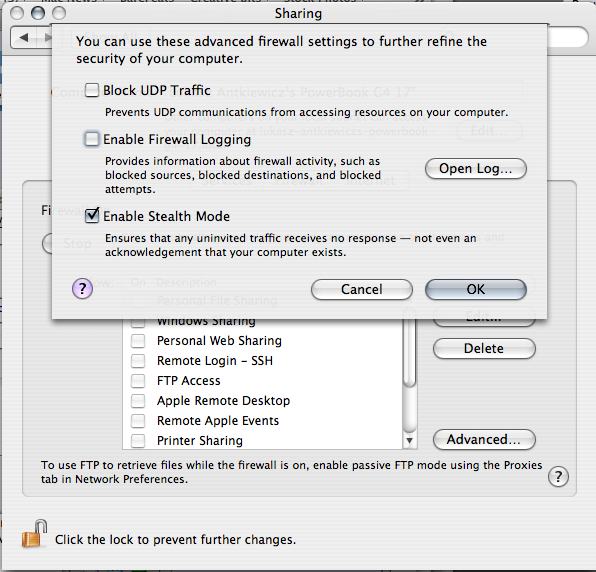This screenshot has height=572, width=596.
Task: Click the services list scroll down arrow
Action: coord(409,440)
